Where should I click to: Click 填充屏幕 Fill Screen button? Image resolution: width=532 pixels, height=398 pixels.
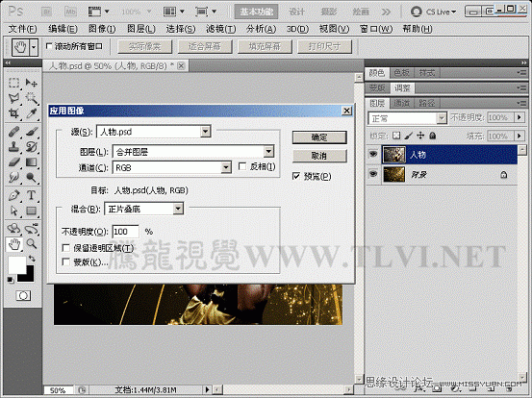click(265, 46)
